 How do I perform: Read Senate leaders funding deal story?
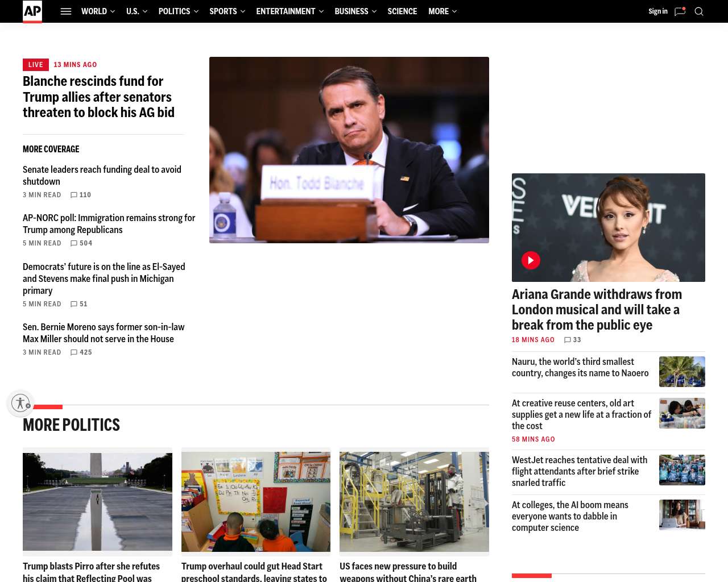[x=102, y=176]
